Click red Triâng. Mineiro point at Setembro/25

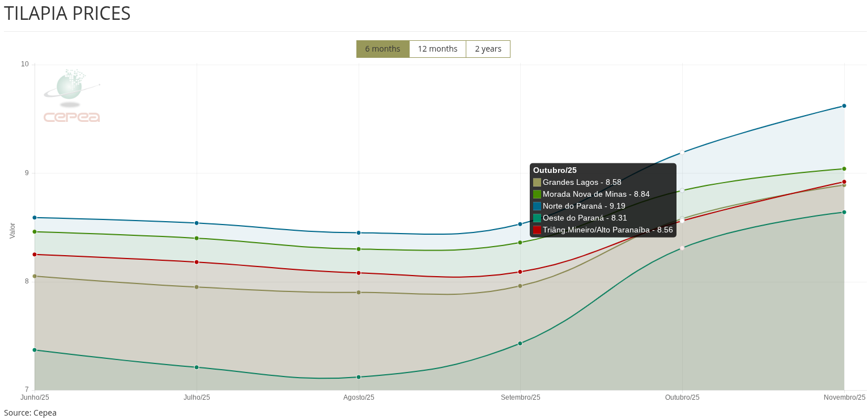click(x=520, y=272)
